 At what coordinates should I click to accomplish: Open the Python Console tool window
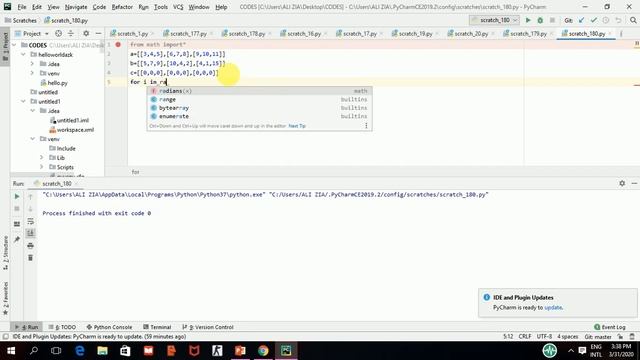tap(109, 327)
